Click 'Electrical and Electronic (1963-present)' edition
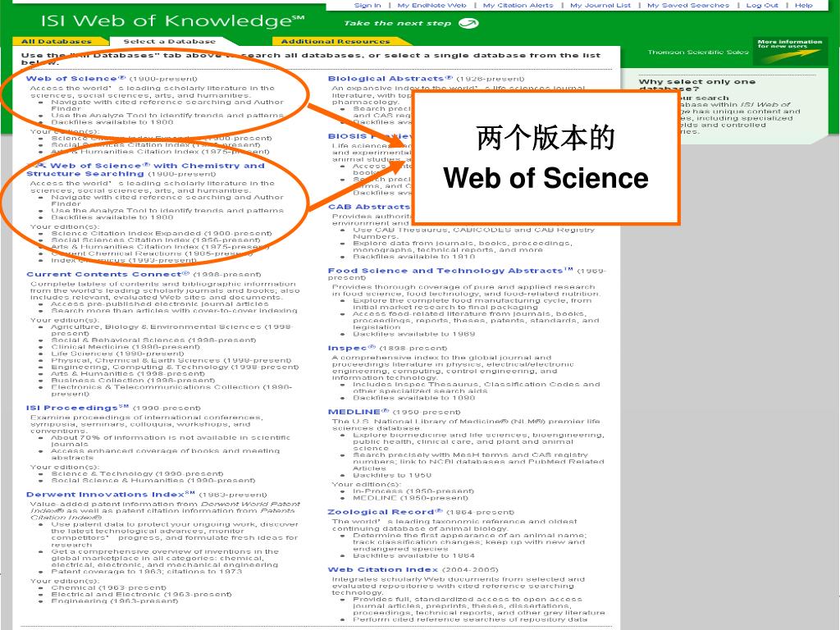This screenshot has width=840, height=630. tap(141, 594)
